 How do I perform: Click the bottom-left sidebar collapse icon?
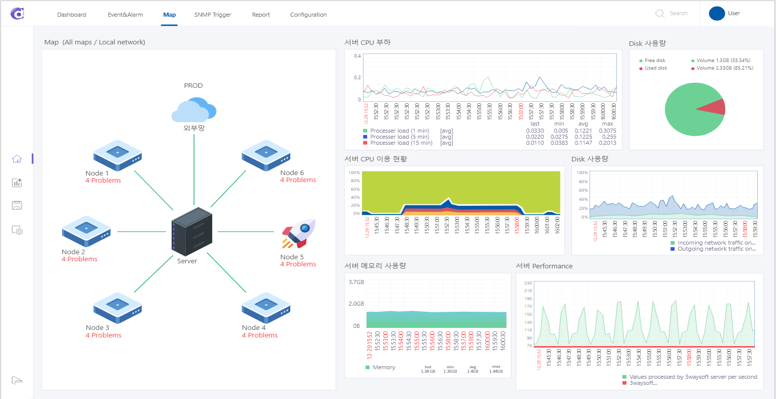click(x=17, y=380)
